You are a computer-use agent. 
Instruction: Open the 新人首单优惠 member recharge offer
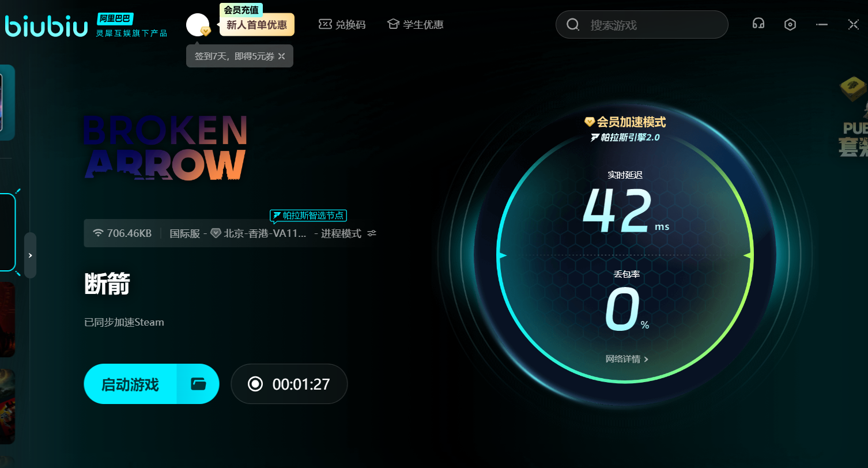tap(256, 25)
